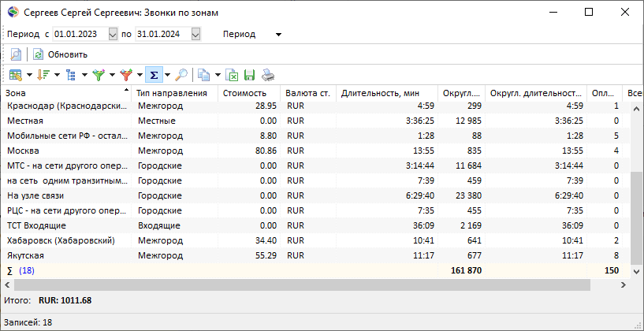
Task: Click the horizontal scrollbar right arrow
Action: click(x=623, y=285)
